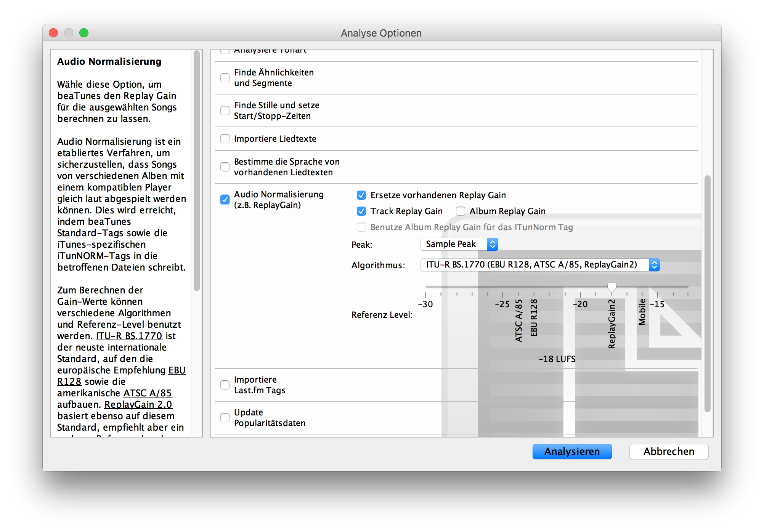Disable "Audio Normalisierung (z.B. ReplayGain)"
Screen dimensions: 764x532
(225, 199)
